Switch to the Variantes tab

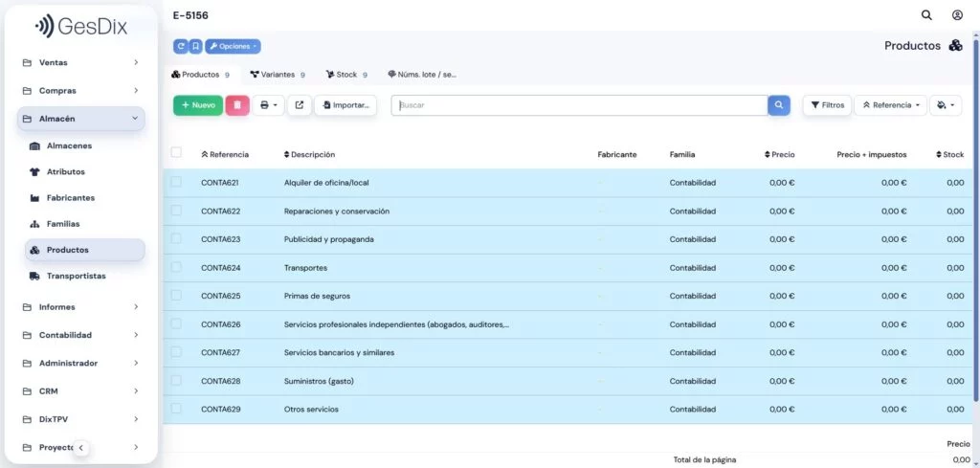[278, 75]
